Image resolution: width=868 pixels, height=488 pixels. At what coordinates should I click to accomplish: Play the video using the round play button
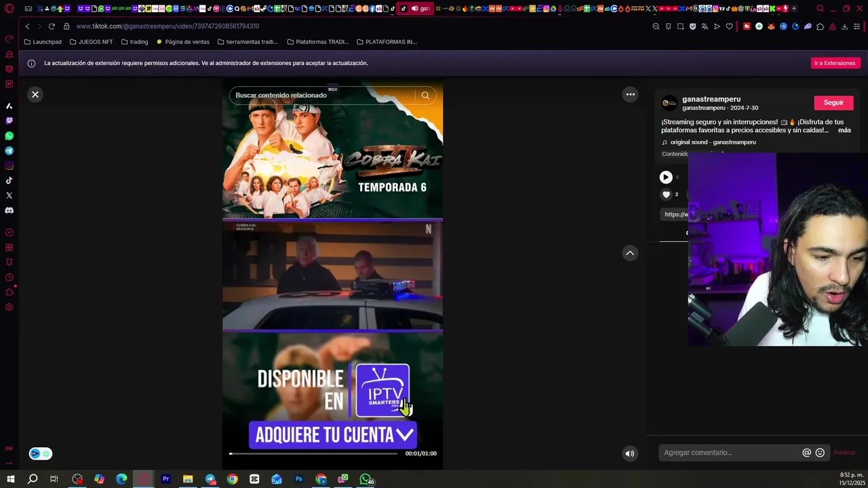tap(666, 178)
